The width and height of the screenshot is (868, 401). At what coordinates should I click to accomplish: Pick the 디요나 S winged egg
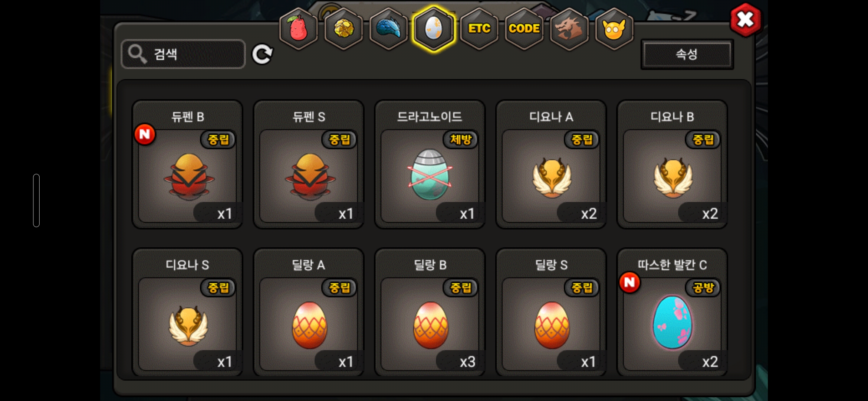[x=188, y=312]
